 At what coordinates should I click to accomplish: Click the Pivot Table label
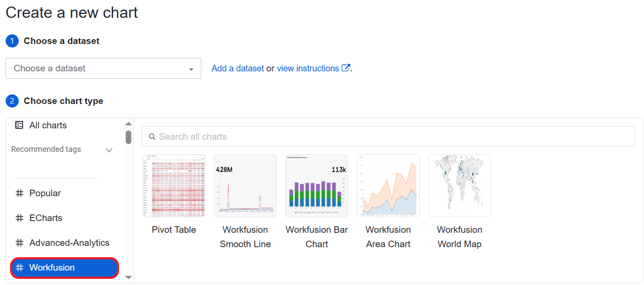point(174,230)
